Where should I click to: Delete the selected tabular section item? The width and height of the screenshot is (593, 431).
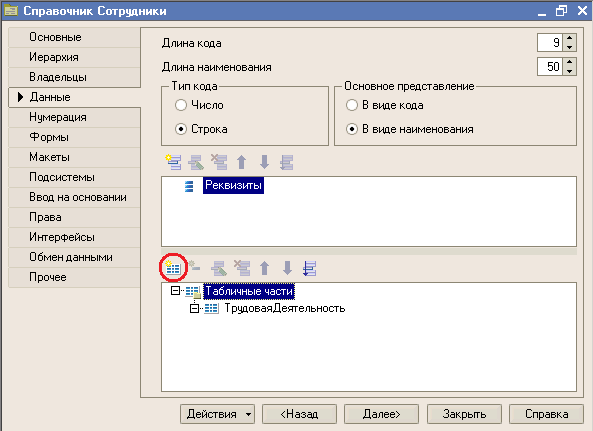(242, 268)
